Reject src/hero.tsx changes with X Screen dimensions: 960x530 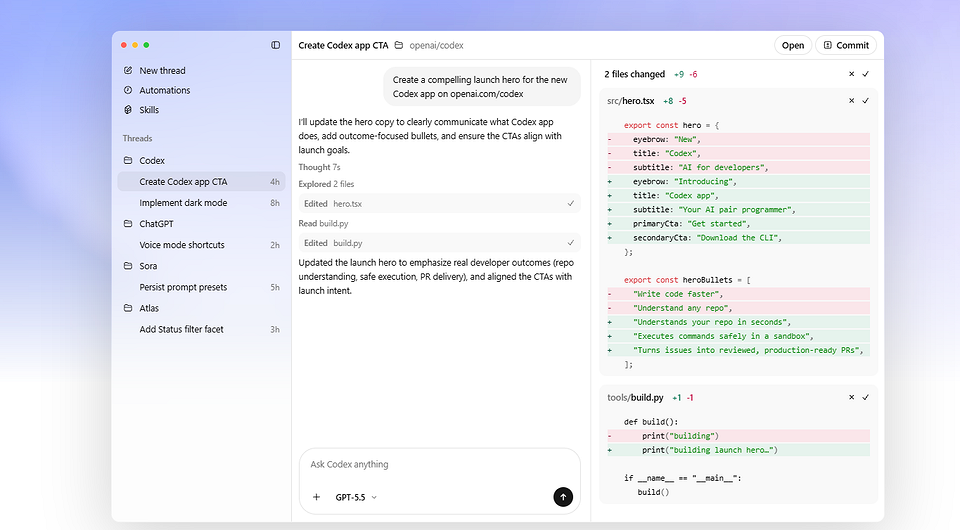pyautogui.click(x=851, y=101)
